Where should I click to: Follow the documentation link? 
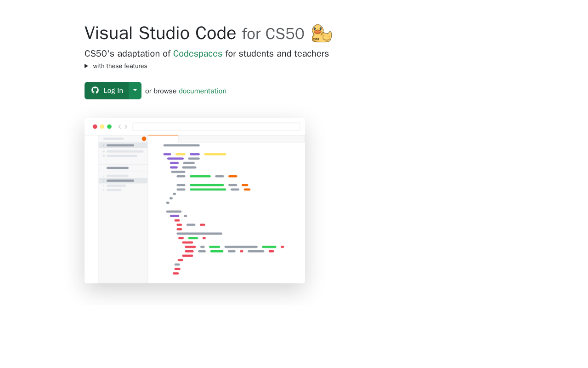coord(203,91)
